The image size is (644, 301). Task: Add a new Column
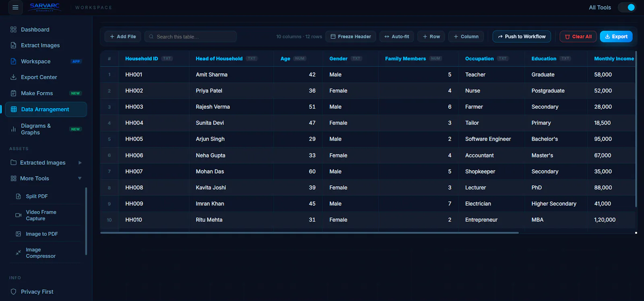pos(466,37)
